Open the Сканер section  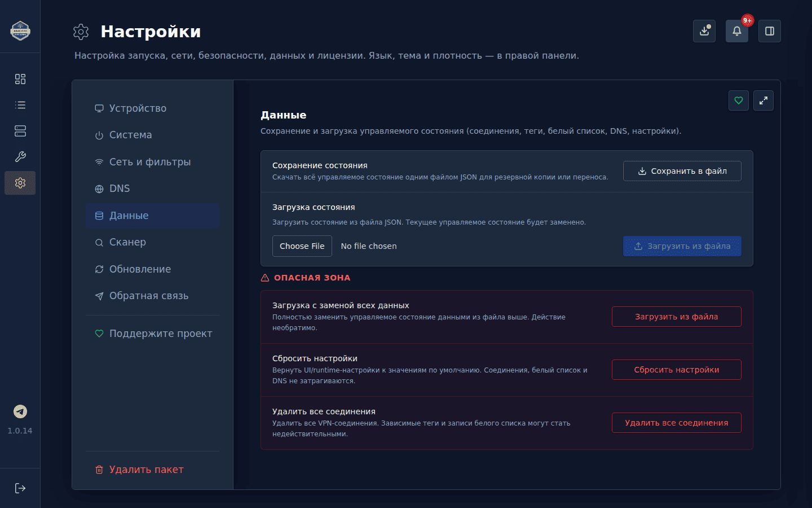152,242
